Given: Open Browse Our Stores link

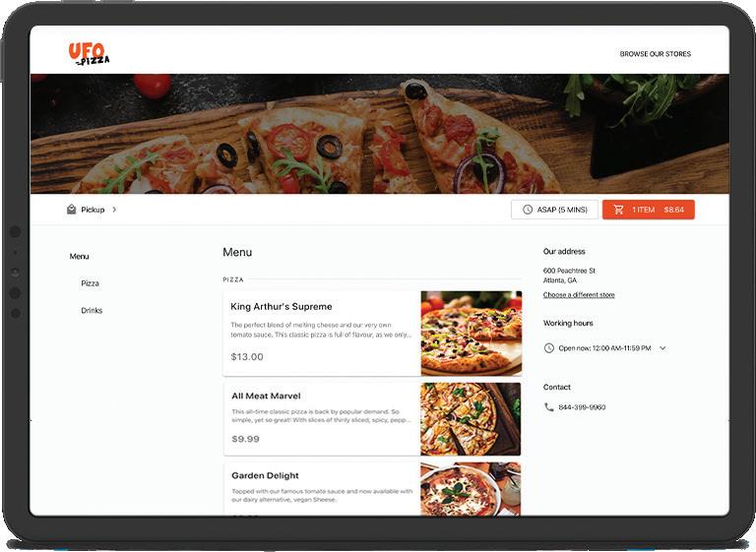Looking at the screenshot, I should pos(656,54).
